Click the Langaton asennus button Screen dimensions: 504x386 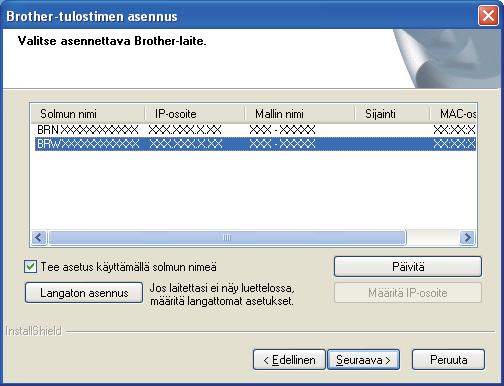pyautogui.click(x=84, y=293)
